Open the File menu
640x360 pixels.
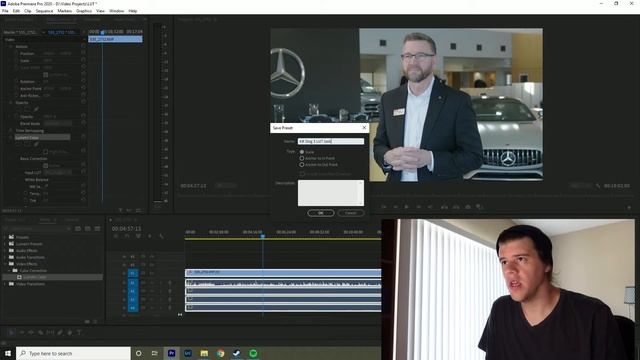tap(5, 11)
